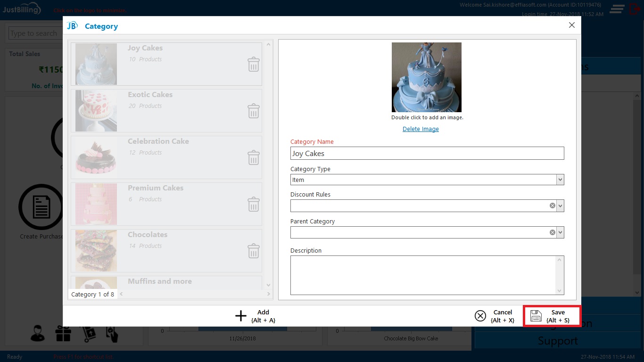The image size is (644, 362).
Task: Click the blue cake category image
Action: pos(427,77)
